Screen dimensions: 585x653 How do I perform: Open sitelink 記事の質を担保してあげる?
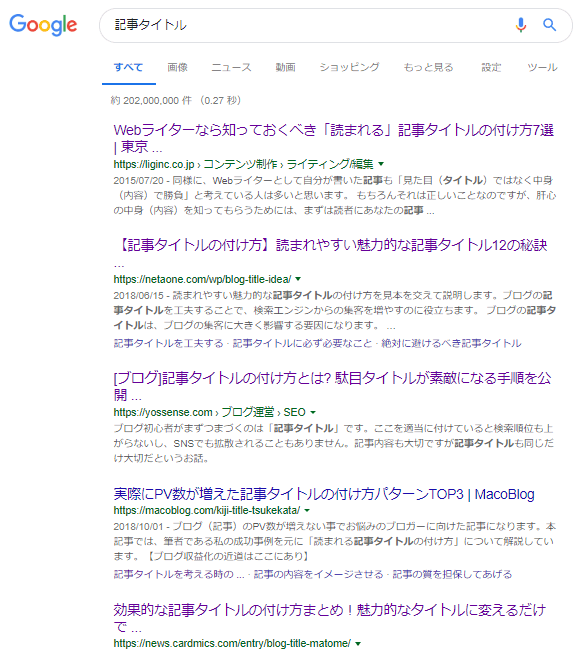[x=452, y=575]
